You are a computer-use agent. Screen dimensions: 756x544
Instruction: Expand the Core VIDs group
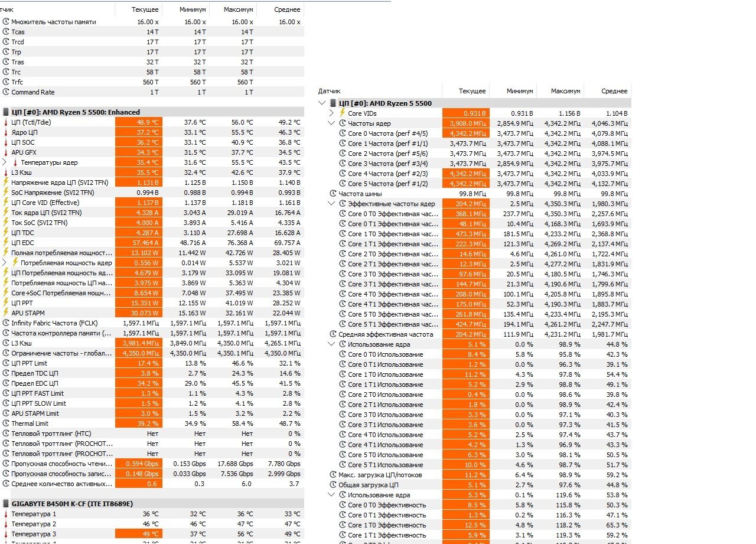tap(331, 113)
